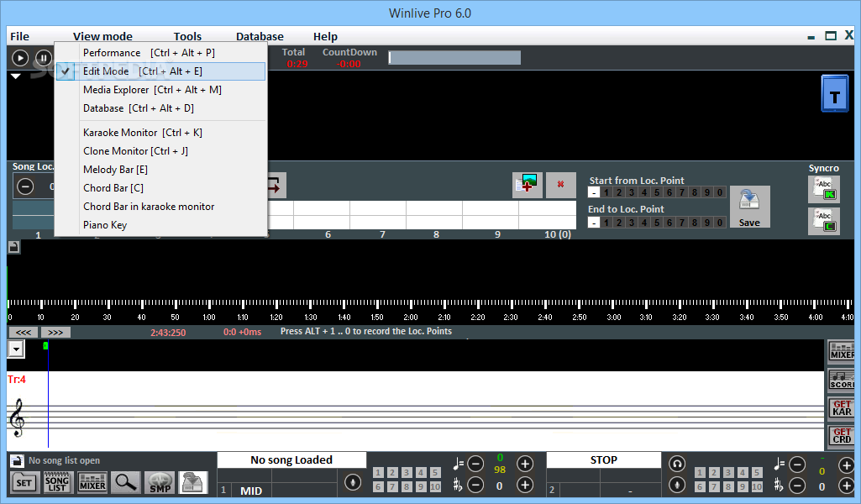Increase tempo with plus on player 1
This screenshot has height=504, width=861.
pos(525,464)
